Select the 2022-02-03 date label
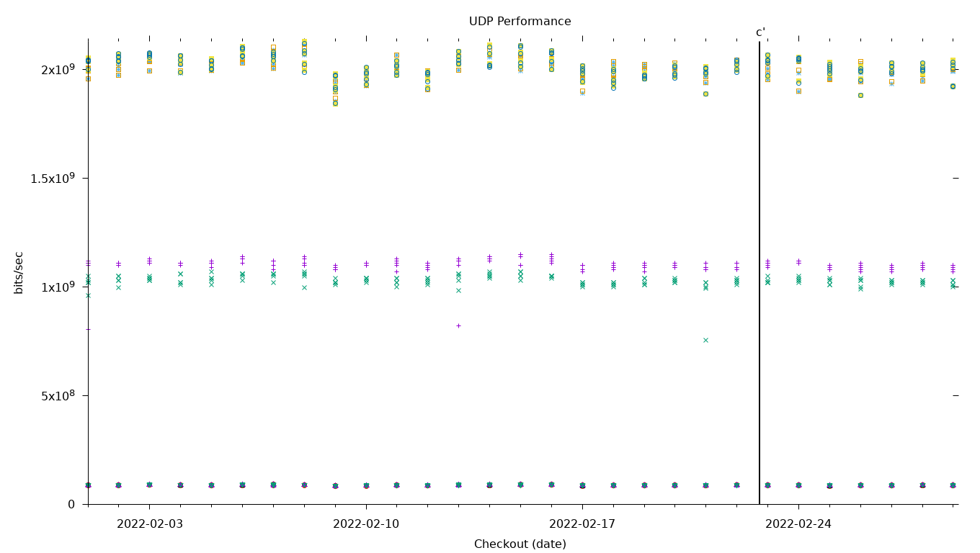980x553 pixels. tap(150, 524)
